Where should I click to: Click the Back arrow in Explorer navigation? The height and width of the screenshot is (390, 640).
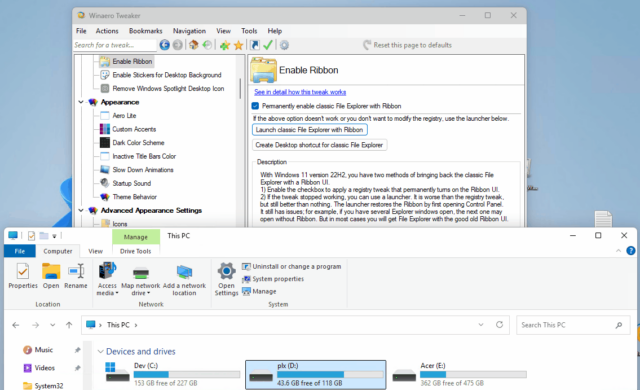(16, 325)
